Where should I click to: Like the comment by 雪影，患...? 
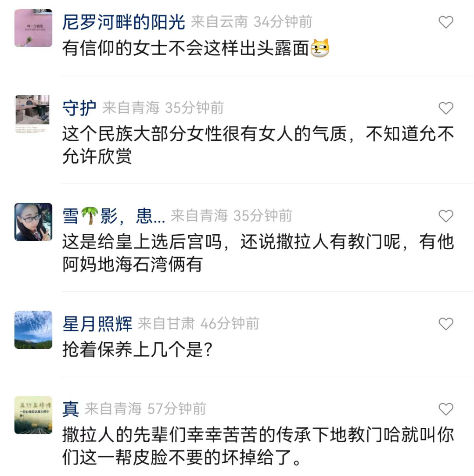click(445, 216)
